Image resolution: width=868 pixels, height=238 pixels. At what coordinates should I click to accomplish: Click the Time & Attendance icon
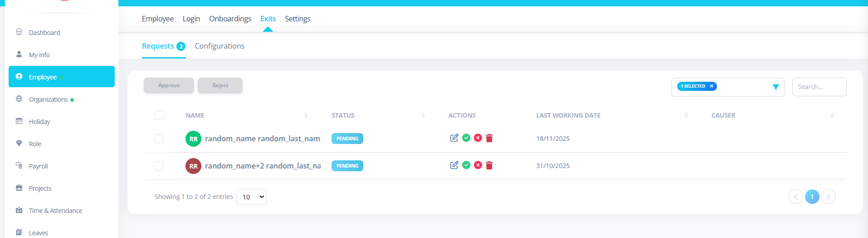coord(19,210)
